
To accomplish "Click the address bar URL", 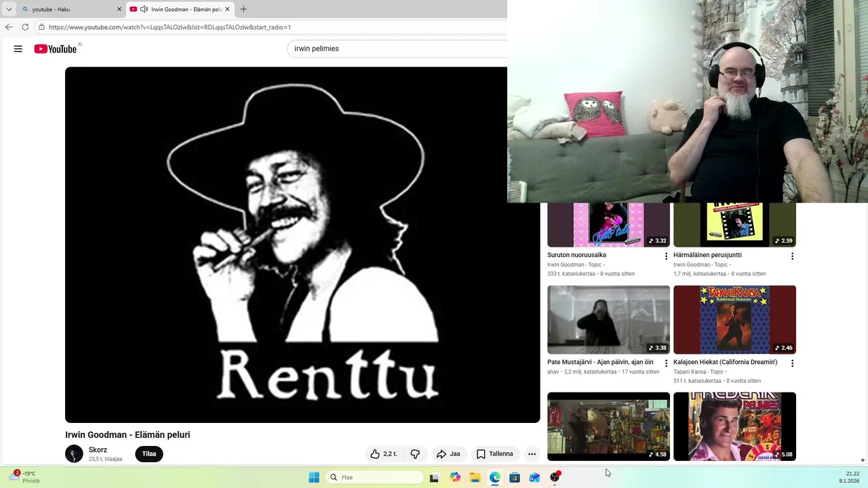I will pyautogui.click(x=170, y=27).
